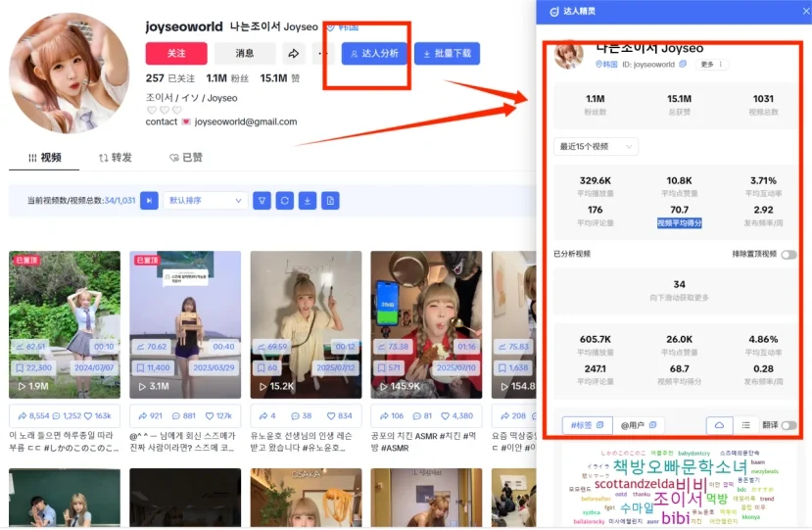Click the 视频平均得分 highlighted label
Screen dimensions: 812x530
coord(680,223)
